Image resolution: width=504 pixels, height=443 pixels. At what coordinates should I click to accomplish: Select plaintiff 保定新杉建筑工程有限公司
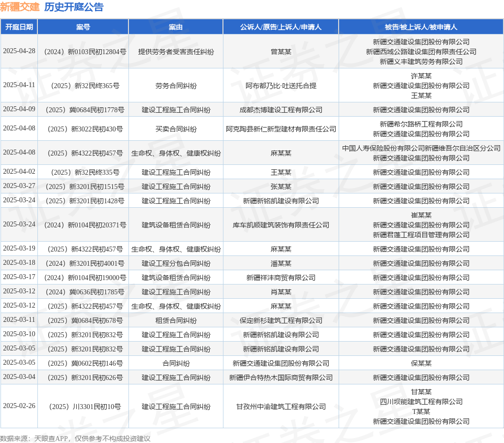point(281,320)
